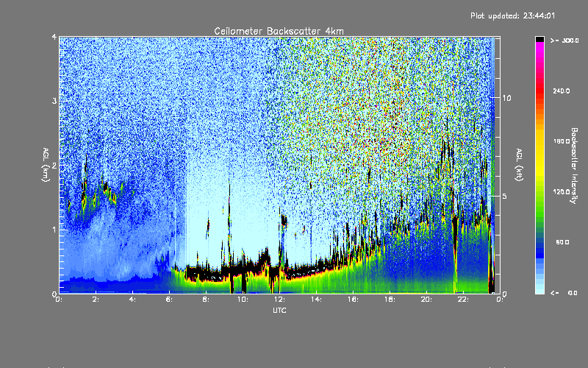The width and height of the screenshot is (588, 368).
Task: Click the '22:' tick on the UTC axis
Action: [463, 300]
